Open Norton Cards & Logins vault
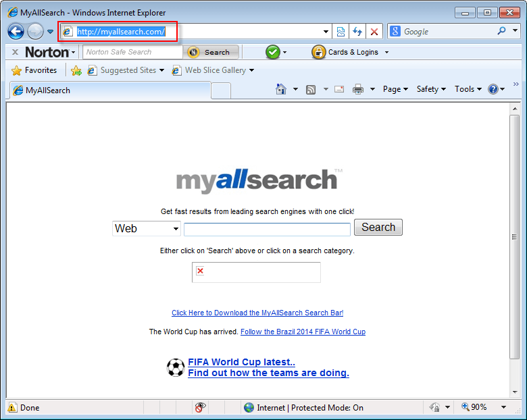This screenshot has height=420, width=527. click(345, 52)
